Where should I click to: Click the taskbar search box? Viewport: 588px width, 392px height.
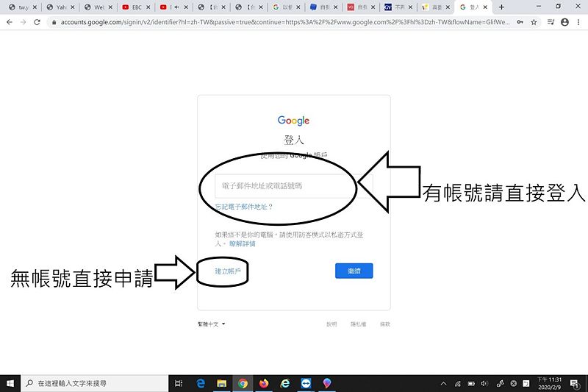point(95,383)
